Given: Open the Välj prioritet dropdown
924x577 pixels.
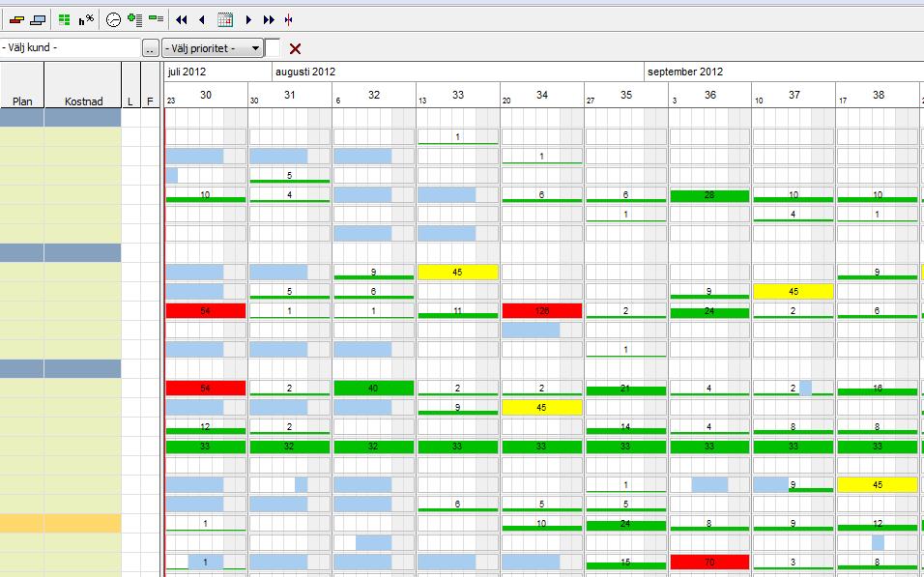Looking at the screenshot, I should click(212, 48).
